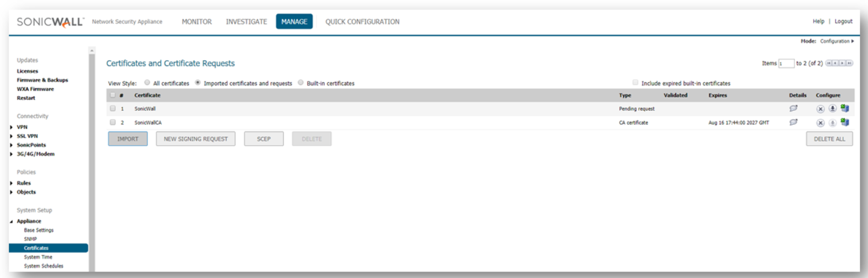
Task: Go to next page of certificate list
Action: pyautogui.click(x=842, y=63)
